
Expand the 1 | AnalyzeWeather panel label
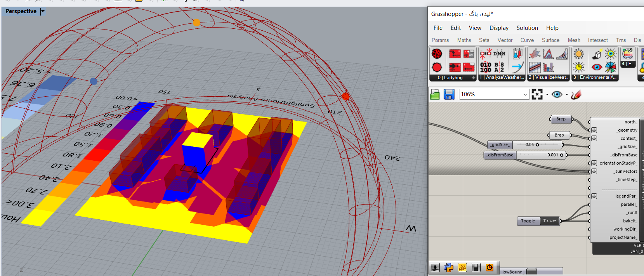[x=502, y=78]
